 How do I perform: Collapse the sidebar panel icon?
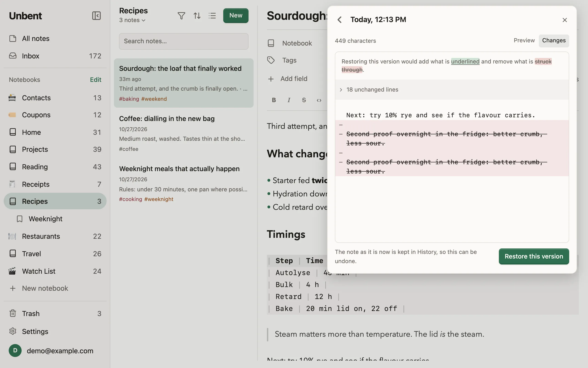(96, 16)
